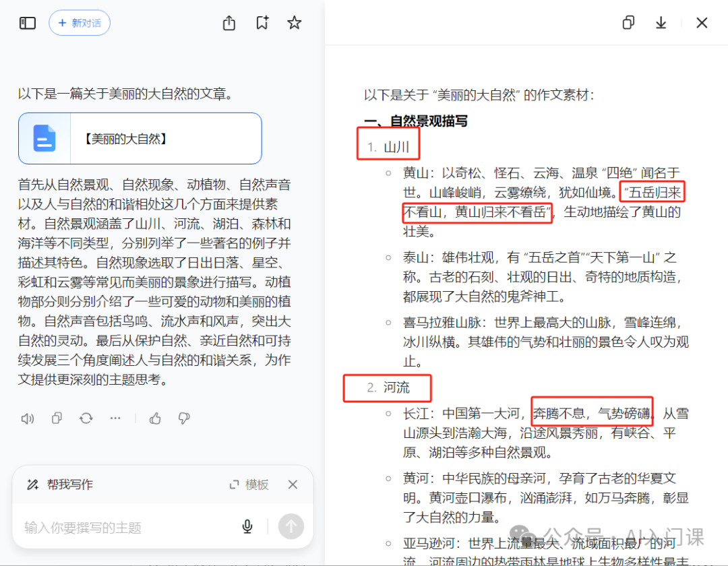Give the response a thumbs down
Image resolution: width=728 pixels, height=566 pixels.
(184, 418)
